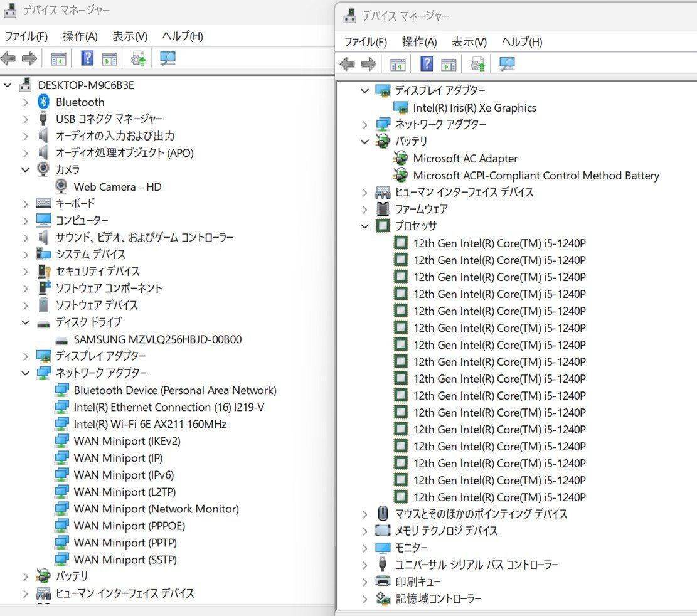Expand the Bluetooth node
This screenshot has height=616, width=697.
(25, 102)
